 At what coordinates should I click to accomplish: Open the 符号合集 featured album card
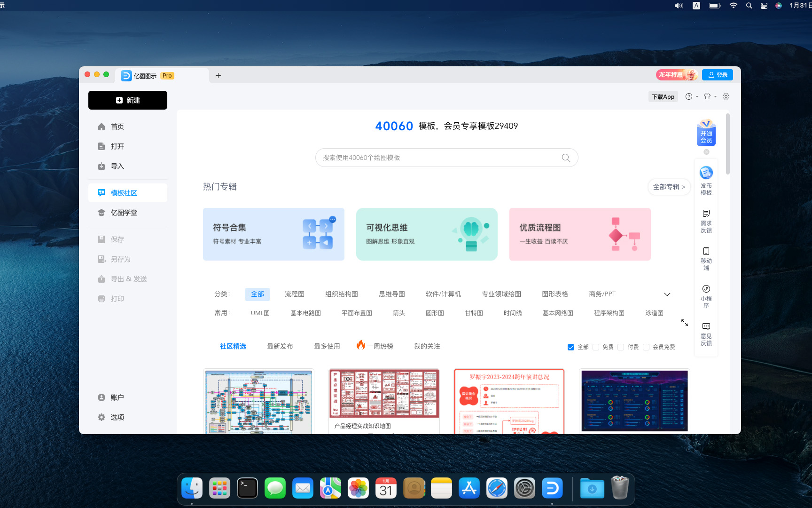[273, 234]
